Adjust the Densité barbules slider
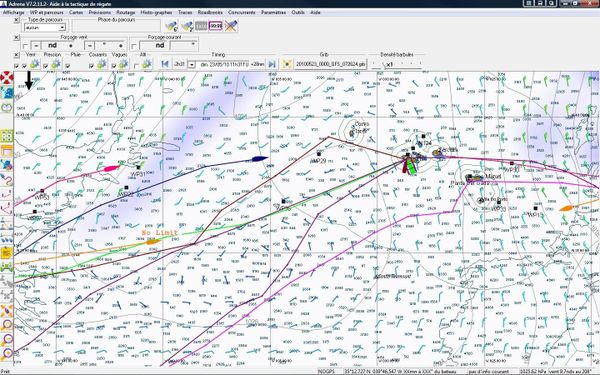Screen dimensions: 600x375 coord(397,64)
